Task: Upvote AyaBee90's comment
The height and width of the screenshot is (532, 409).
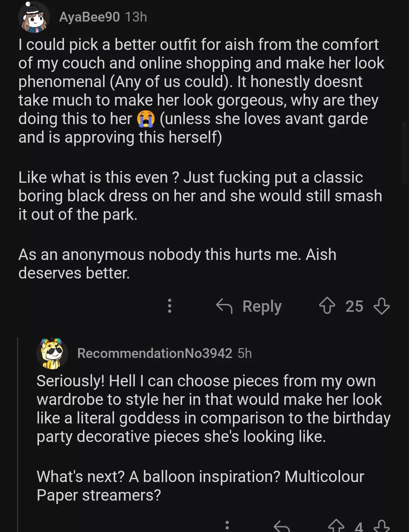Action: 327,306
